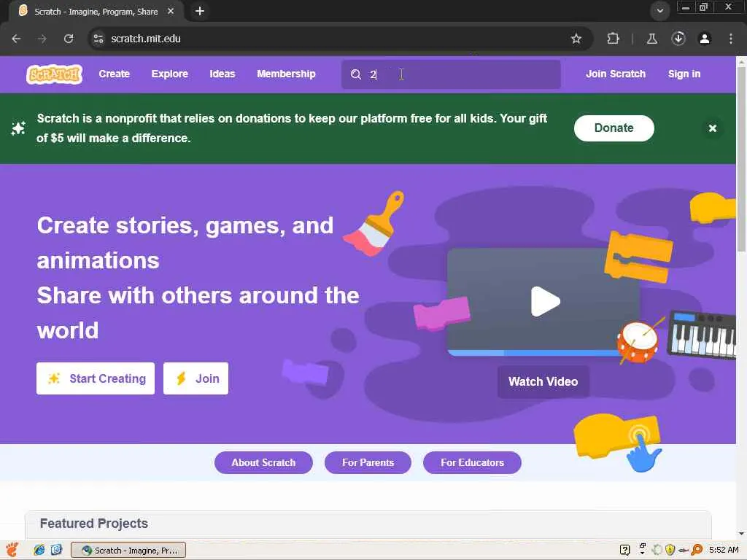747x560 pixels.
Task: Open For Educators page
Action: point(472,462)
